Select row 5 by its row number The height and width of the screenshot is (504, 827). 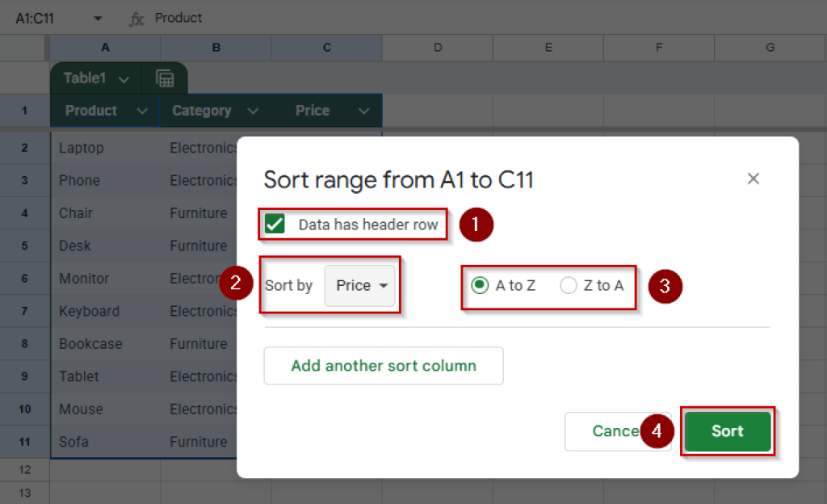(25, 246)
